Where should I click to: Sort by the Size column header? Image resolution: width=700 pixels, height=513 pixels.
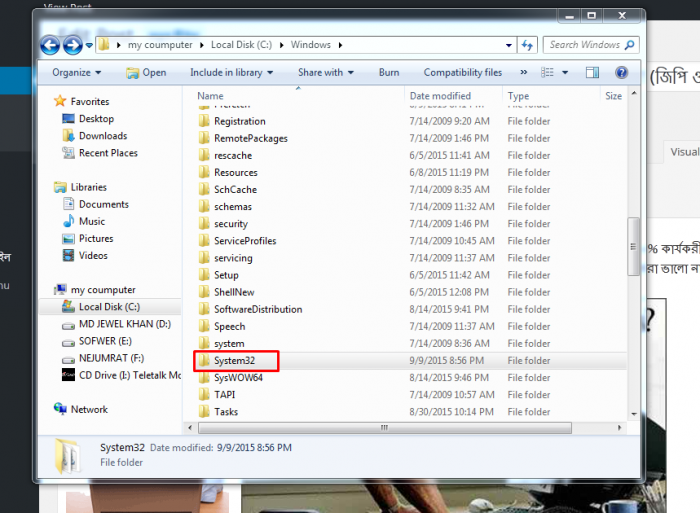pos(613,96)
